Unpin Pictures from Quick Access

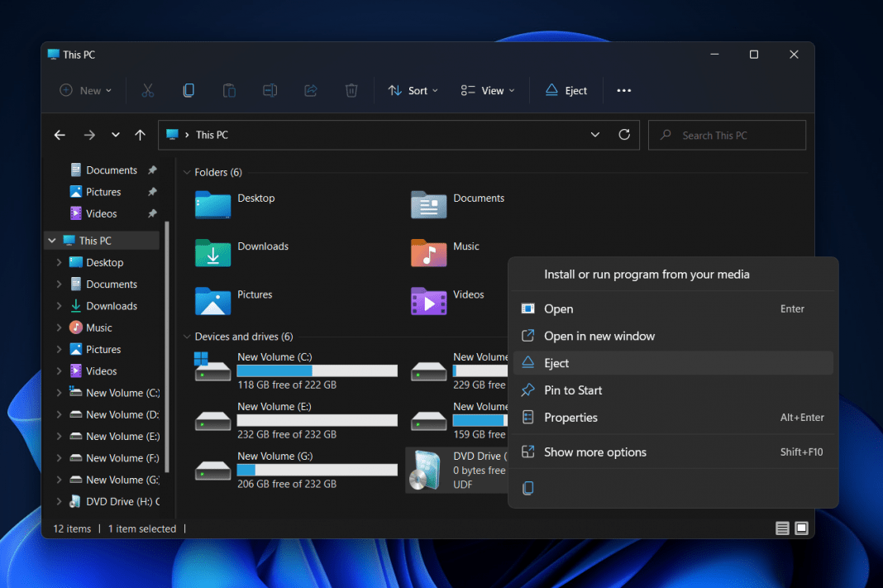click(x=153, y=191)
